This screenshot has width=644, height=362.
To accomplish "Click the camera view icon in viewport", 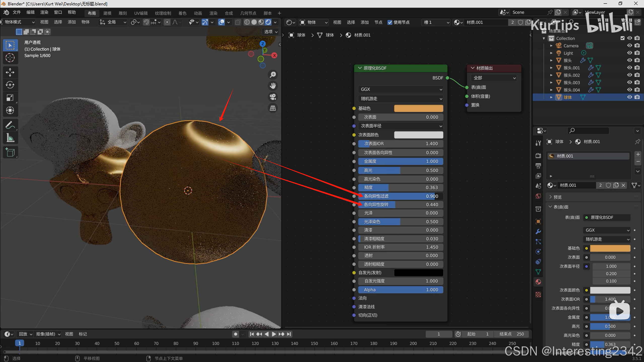I will [273, 97].
